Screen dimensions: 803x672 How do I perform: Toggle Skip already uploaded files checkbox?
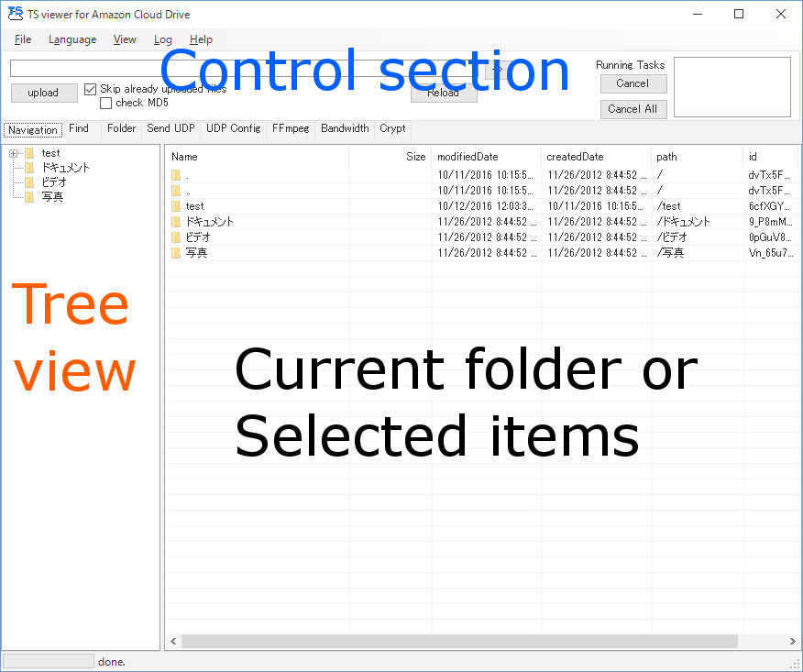pyautogui.click(x=91, y=89)
